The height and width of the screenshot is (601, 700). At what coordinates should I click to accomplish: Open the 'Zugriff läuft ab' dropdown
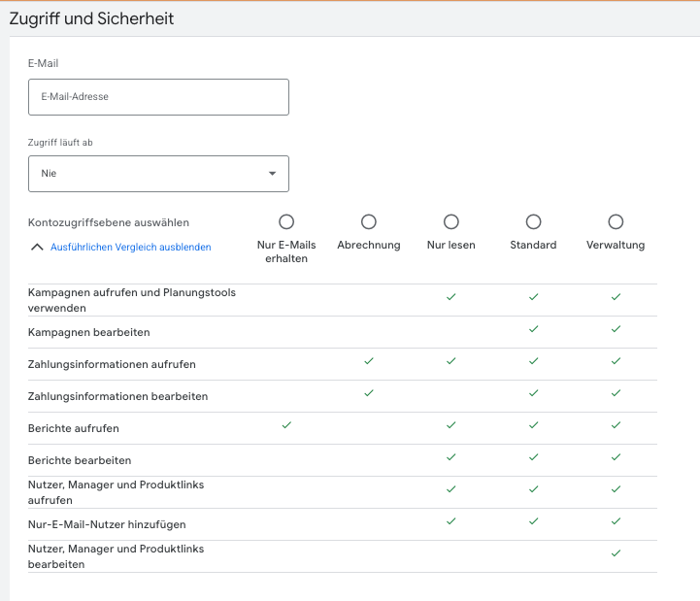[158, 174]
